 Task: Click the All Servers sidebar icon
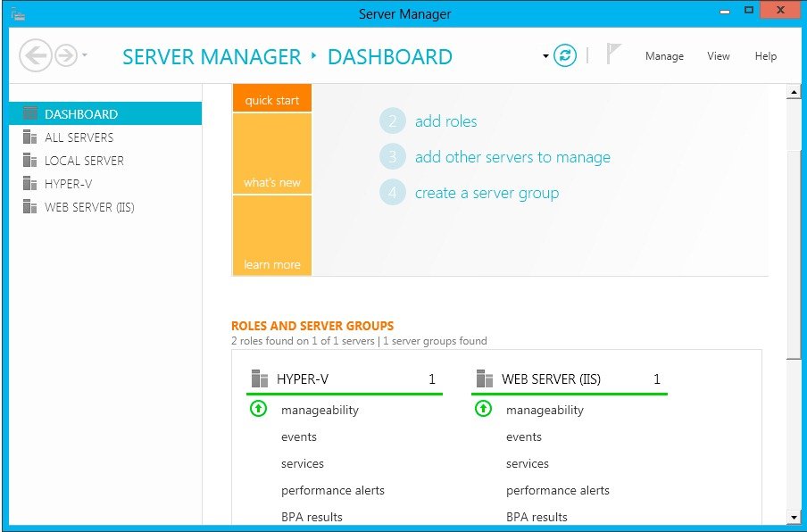click(29, 137)
